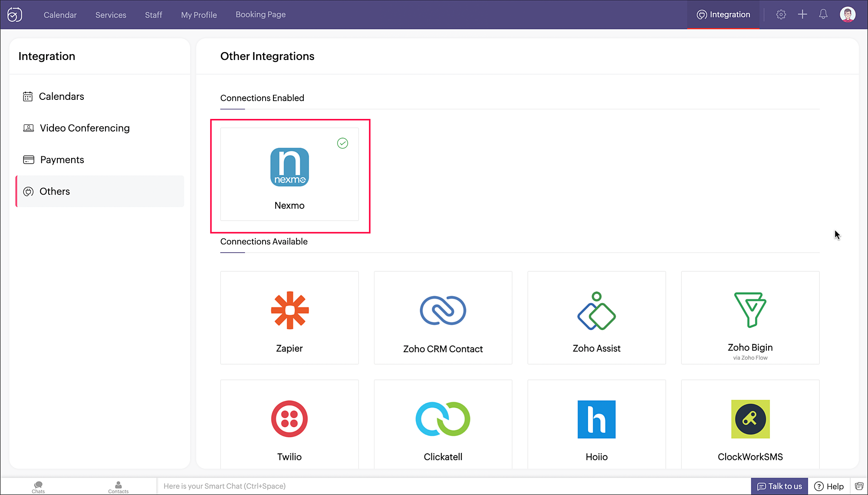Click the Others plug icon
Image resolution: width=868 pixels, height=495 pixels.
pos(28,191)
